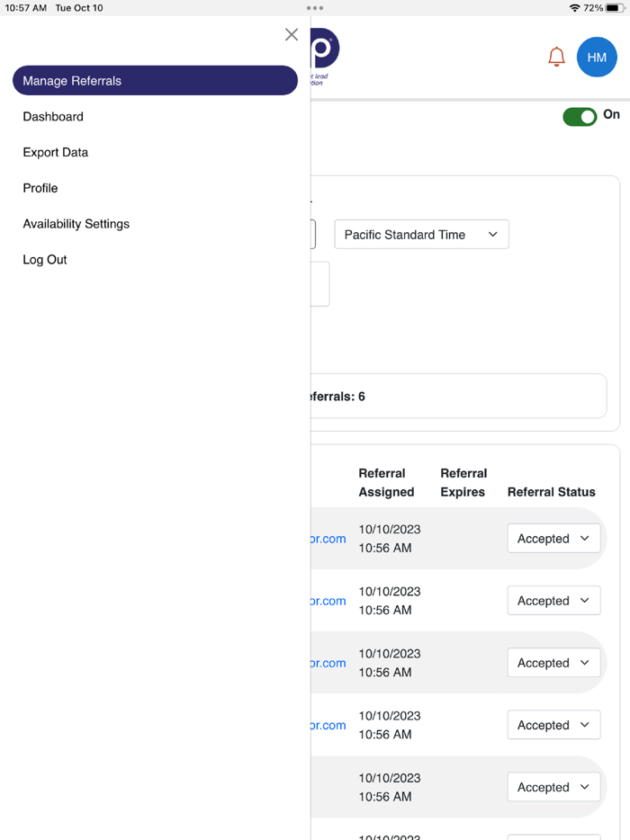
Task: Click the email link in the fourth referral row
Action: 327,724
